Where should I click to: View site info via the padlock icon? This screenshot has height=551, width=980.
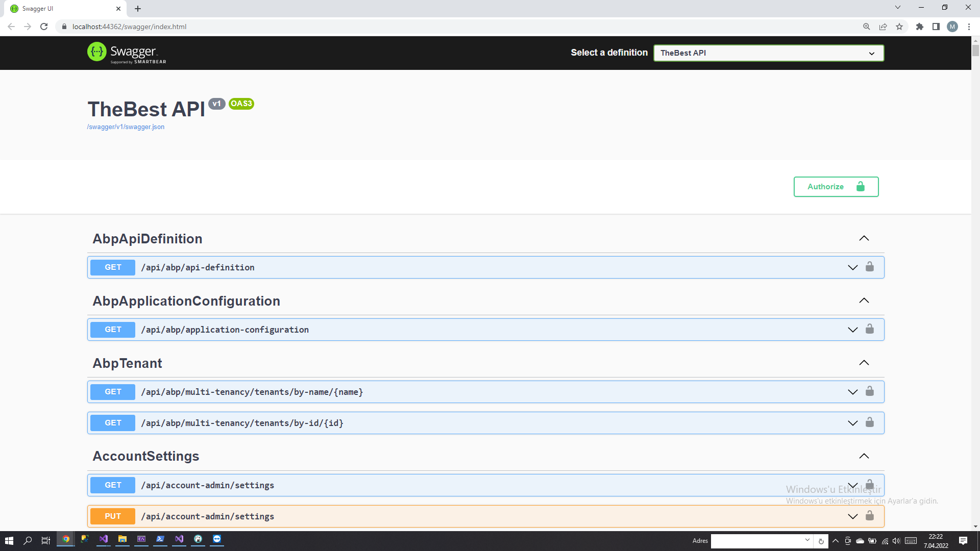[x=64, y=27]
